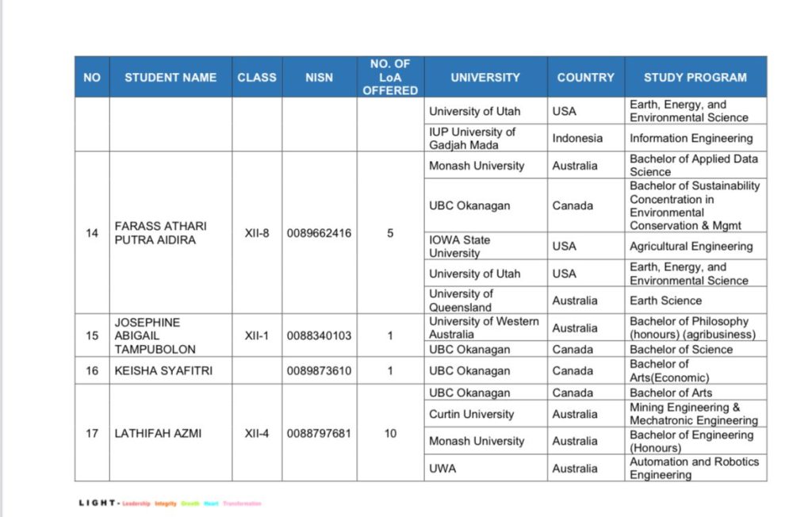Click the NO. OF LoA OFFERED header
The height and width of the screenshot is (517, 812).
[x=390, y=77]
